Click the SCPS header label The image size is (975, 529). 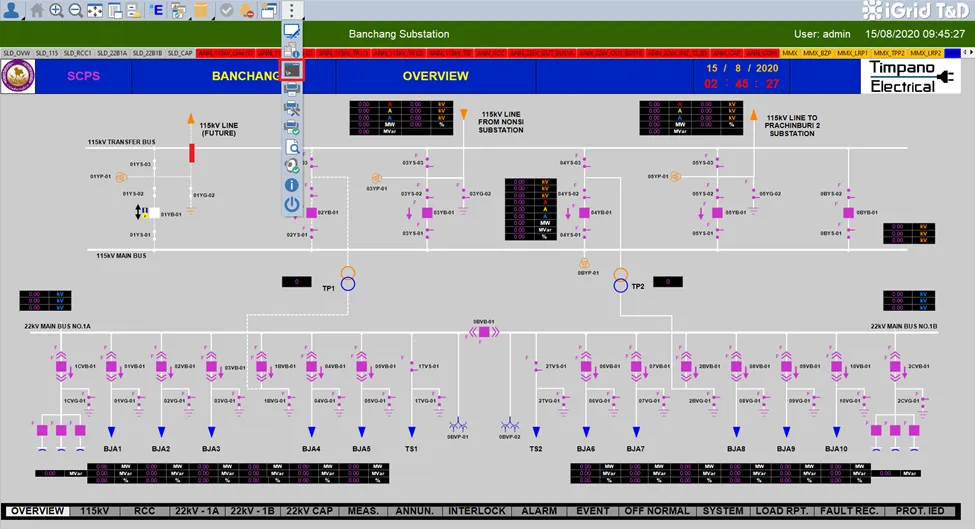pyautogui.click(x=83, y=76)
